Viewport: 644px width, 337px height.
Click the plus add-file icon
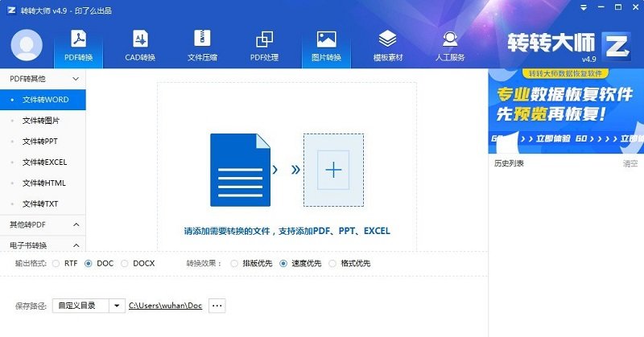pos(333,170)
